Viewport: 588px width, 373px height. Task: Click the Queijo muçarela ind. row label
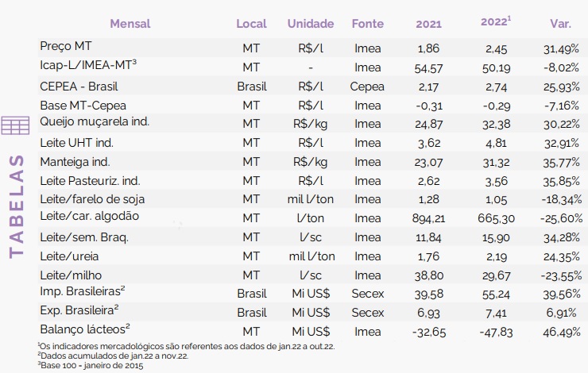pyautogui.click(x=95, y=121)
